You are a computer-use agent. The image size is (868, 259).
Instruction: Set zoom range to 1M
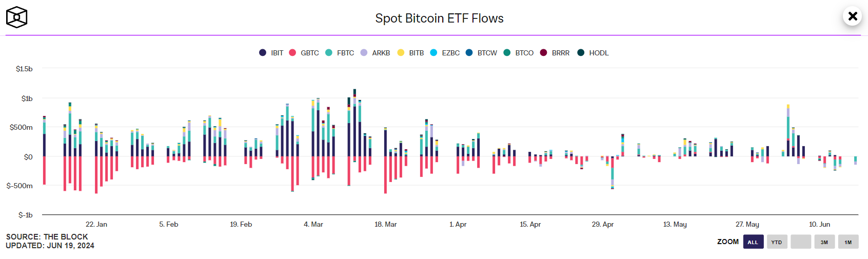pos(848,242)
